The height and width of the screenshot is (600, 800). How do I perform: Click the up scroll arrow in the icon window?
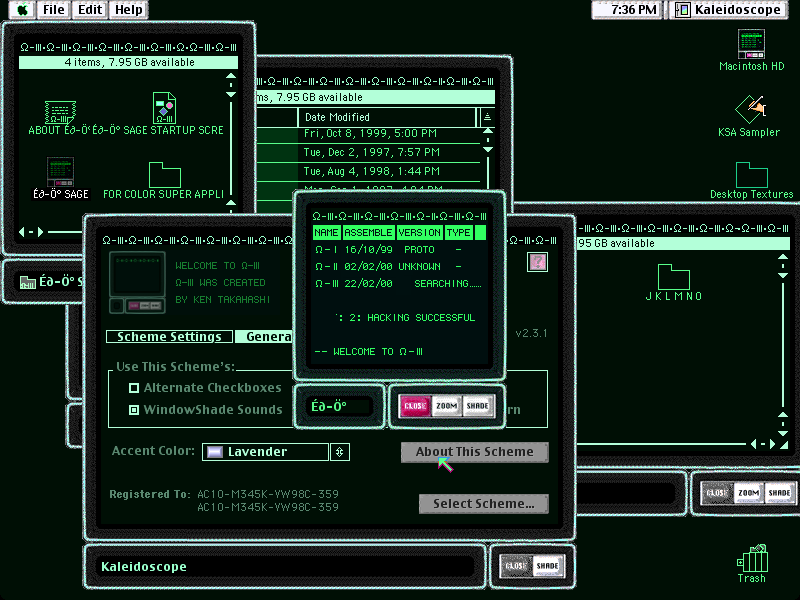[231, 77]
